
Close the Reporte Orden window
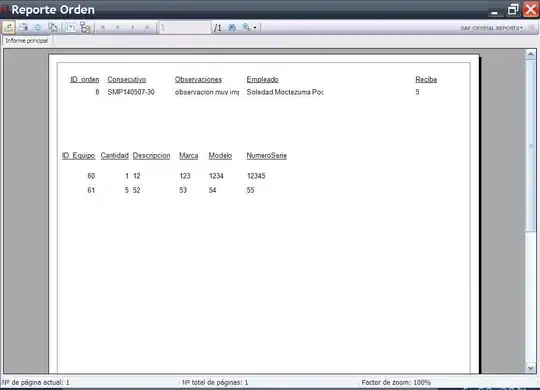pyautogui.click(x=531, y=9)
